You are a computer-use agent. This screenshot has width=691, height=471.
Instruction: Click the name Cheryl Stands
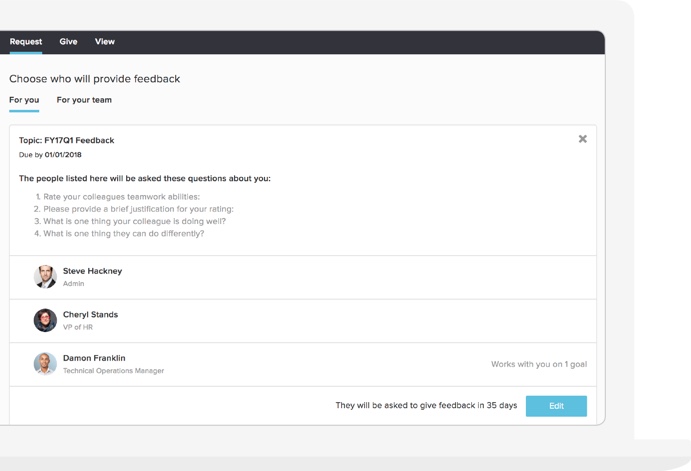click(90, 315)
